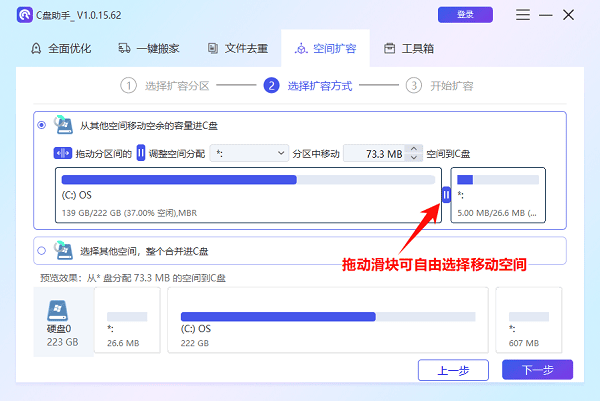This screenshot has height=401, width=600.
Task: Click the 一键搬家 truck icon
Action: pos(124,48)
